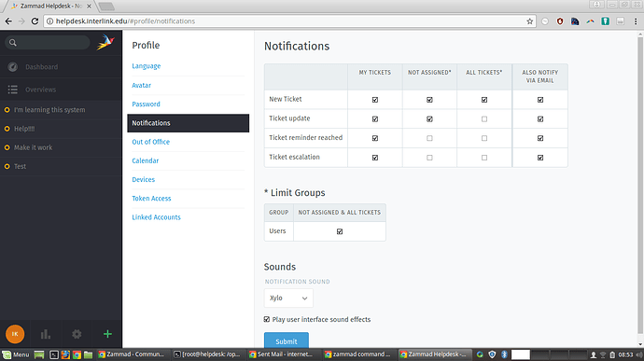This screenshot has width=644, height=361.
Task: Click the taskbar clock showing 08:53
Action: (625, 354)
